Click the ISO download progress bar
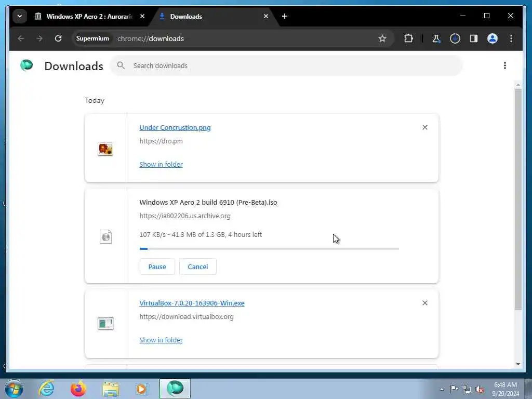This screenshot has width=532, height=399. pyautogui.click(x=269, y=249)
